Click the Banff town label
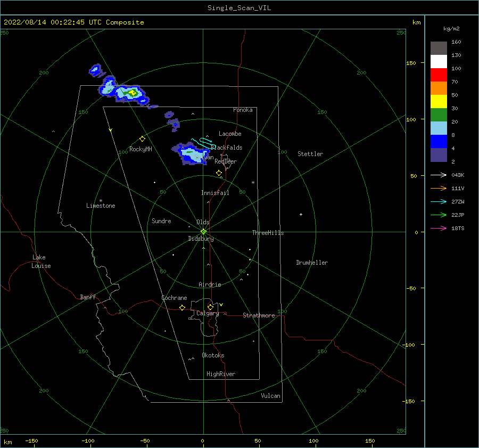 tap(88, 297)
